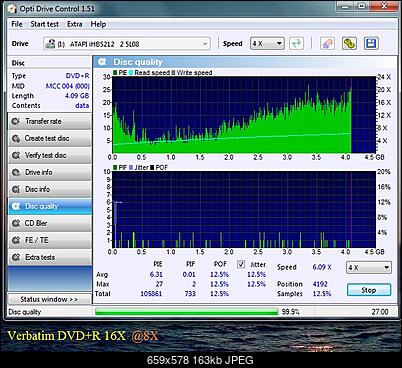Viewport: 402px width, 368px height.
Task: Click the Create test disc icon
Action: [16, 138]
